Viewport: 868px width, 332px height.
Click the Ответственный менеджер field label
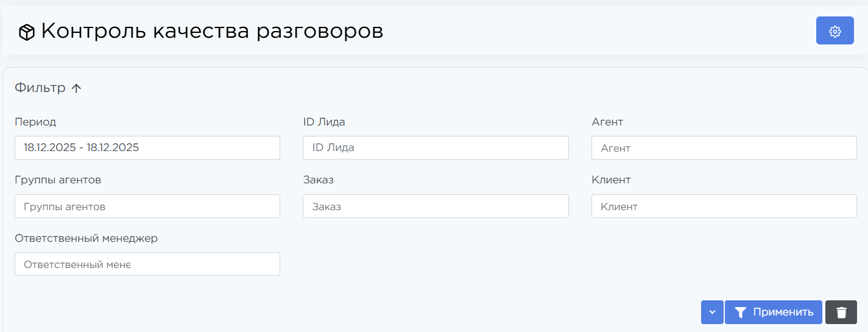86,238
